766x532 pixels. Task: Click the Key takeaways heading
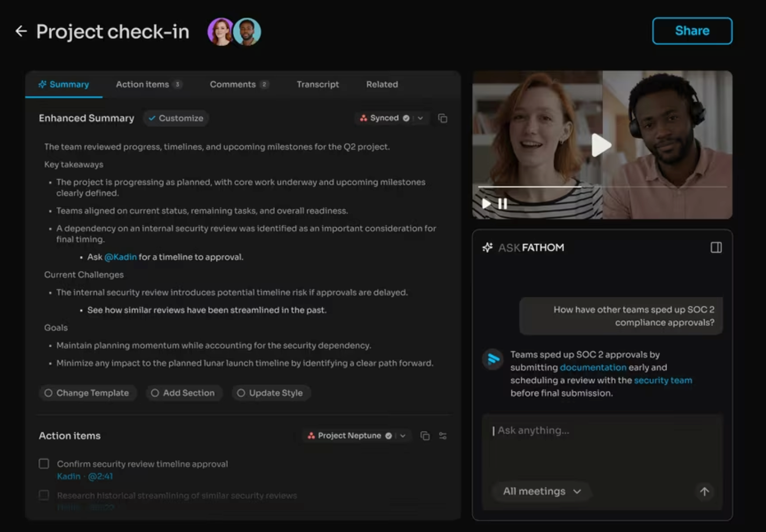tap(74, 164)
